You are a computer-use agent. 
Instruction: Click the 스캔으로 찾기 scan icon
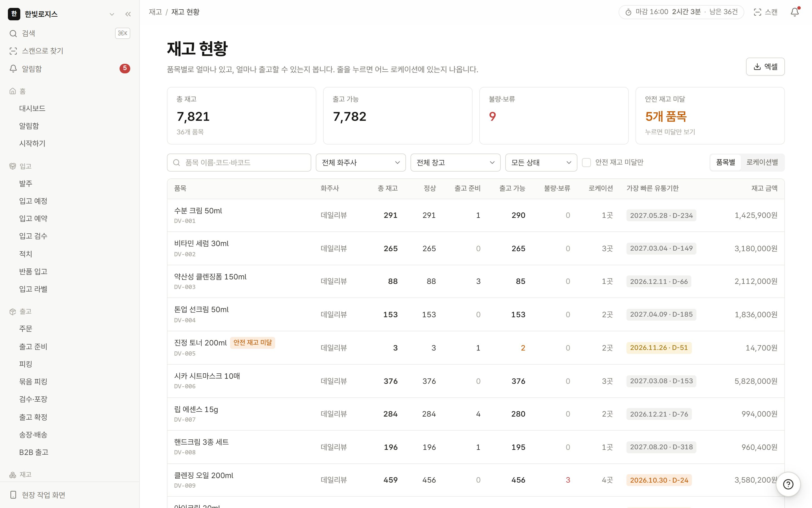click(13, 51)
